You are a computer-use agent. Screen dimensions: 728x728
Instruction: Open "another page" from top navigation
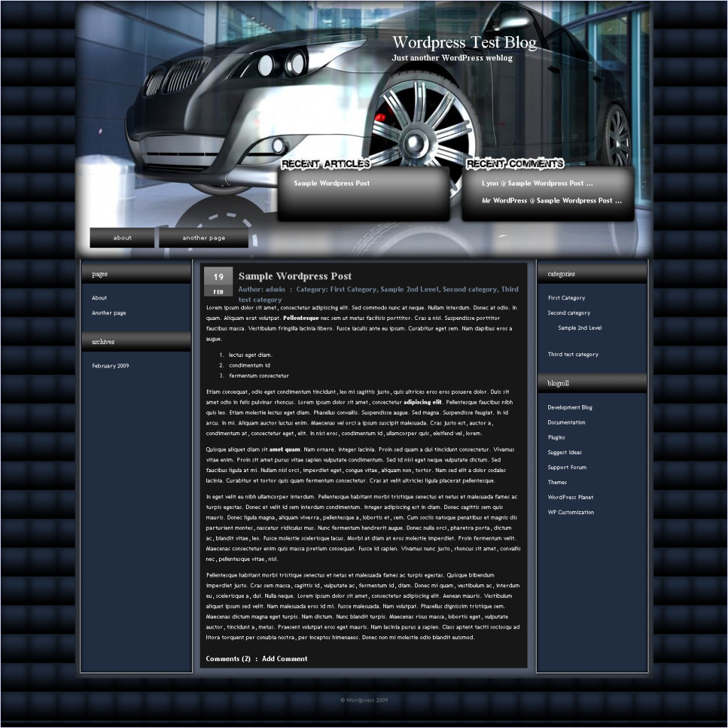(x=203, y=237)
